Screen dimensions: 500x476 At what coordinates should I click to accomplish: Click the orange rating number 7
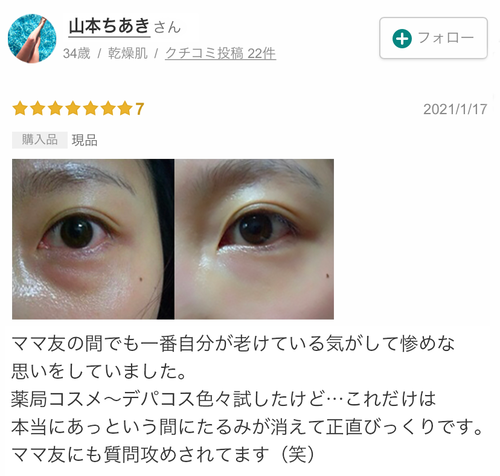[x=139, y=109]
